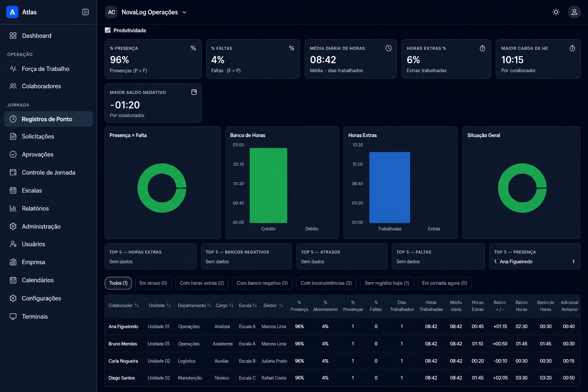588x392 pixels.
Task: Sort table by Gestor column
Action: [273, 305]
